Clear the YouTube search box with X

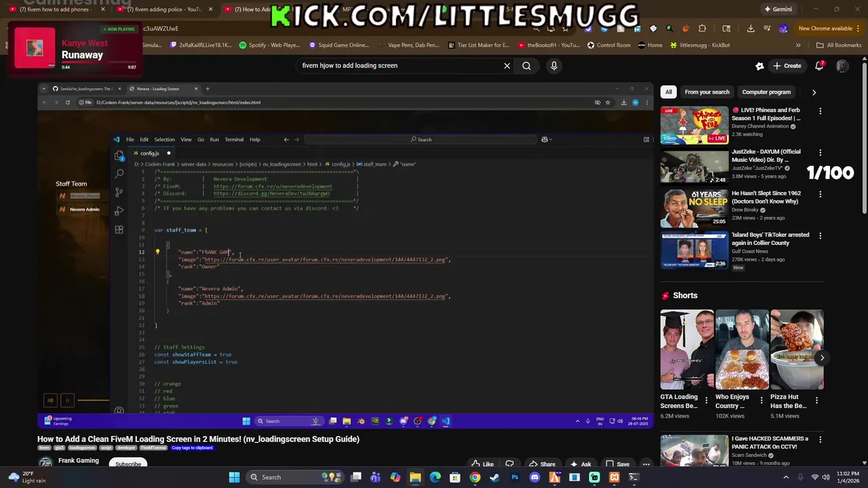pos(507,66)
